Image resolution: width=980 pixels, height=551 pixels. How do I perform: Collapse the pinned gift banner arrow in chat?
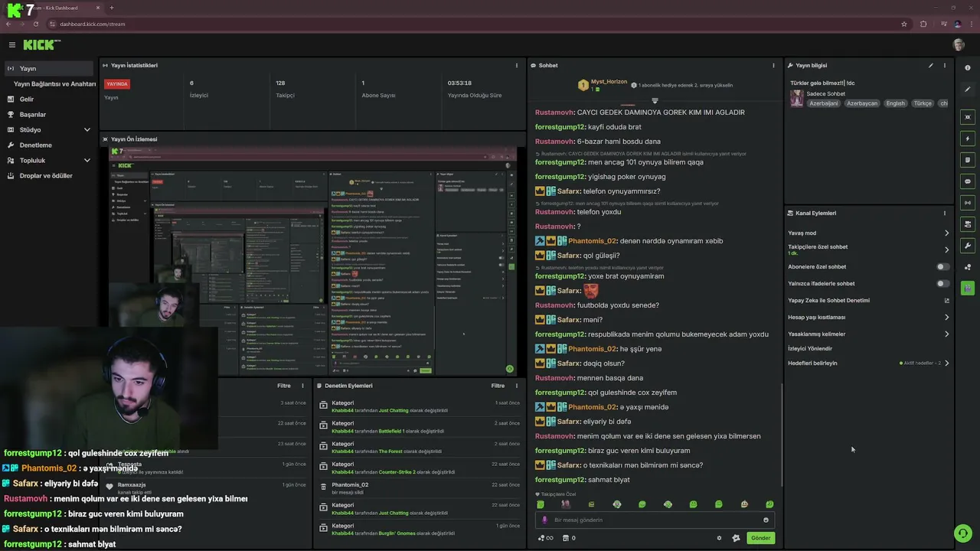coord(655,101)
